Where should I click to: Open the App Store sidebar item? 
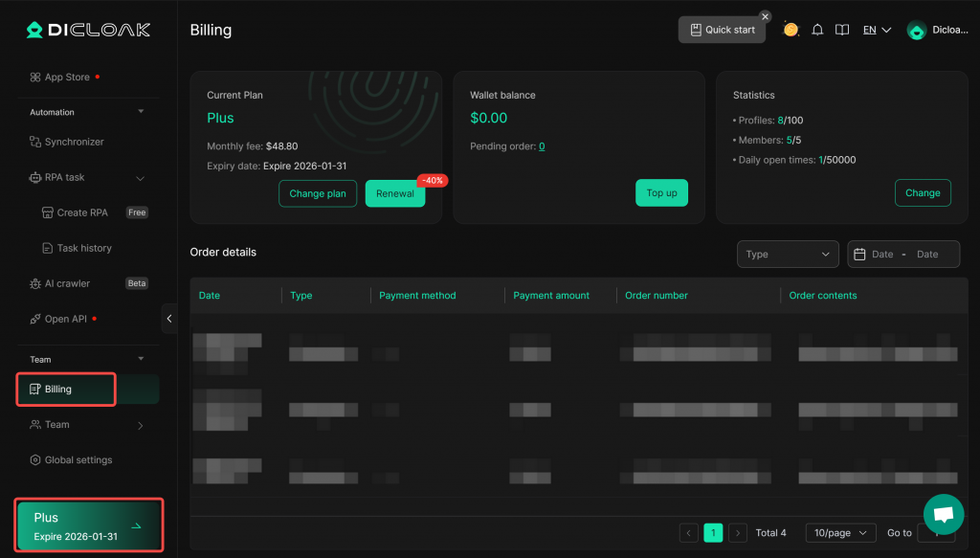coord(67,78)
